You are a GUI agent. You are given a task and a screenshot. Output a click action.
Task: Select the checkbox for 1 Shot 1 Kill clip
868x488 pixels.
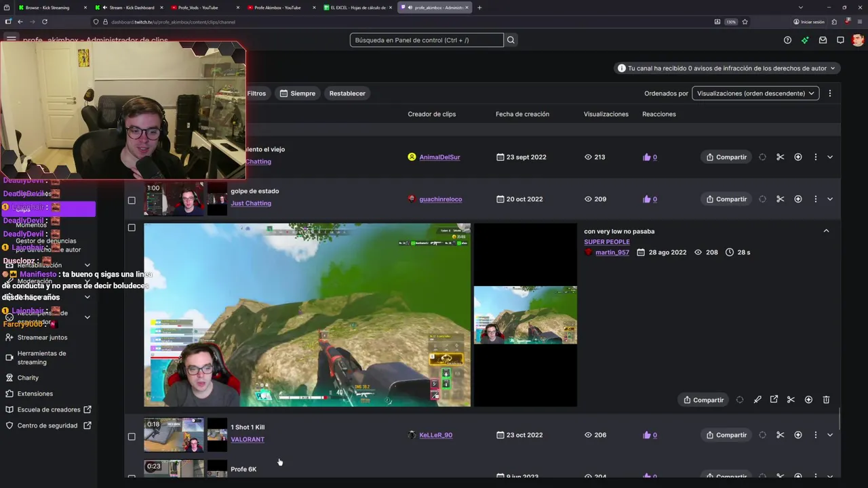[x=132, y=436]
